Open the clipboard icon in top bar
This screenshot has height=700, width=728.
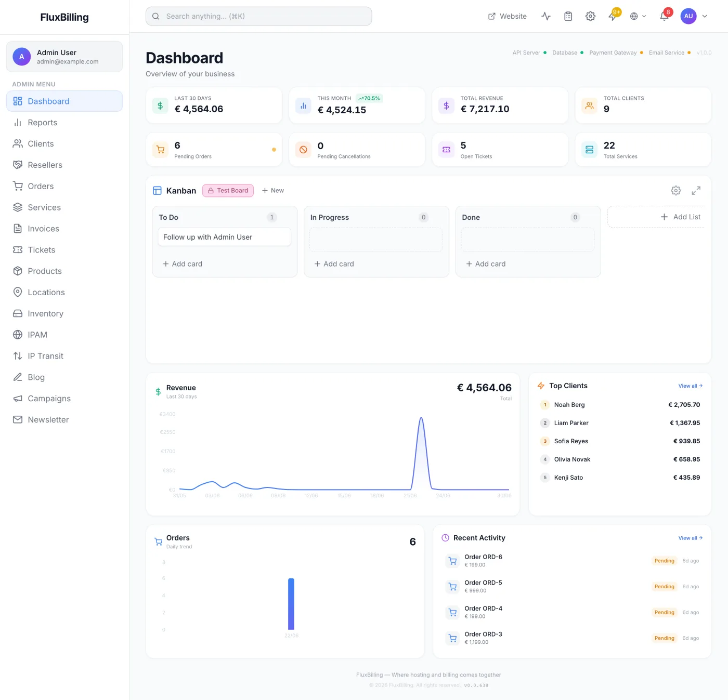click(x=568, y=16)
